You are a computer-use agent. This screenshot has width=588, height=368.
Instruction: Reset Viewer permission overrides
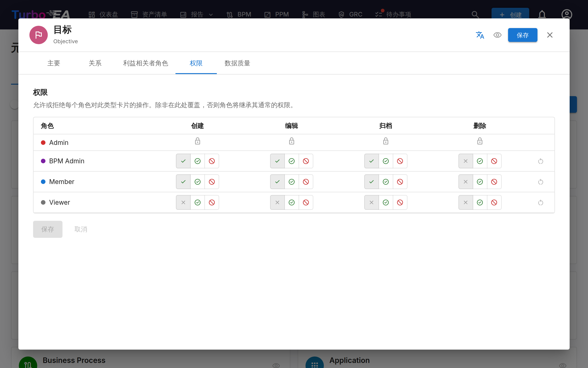tap(540, 202)
